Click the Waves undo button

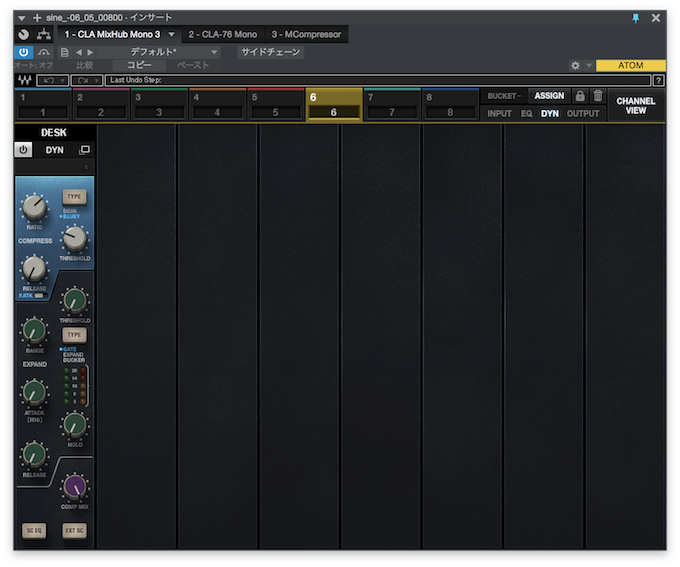[49, 81]
